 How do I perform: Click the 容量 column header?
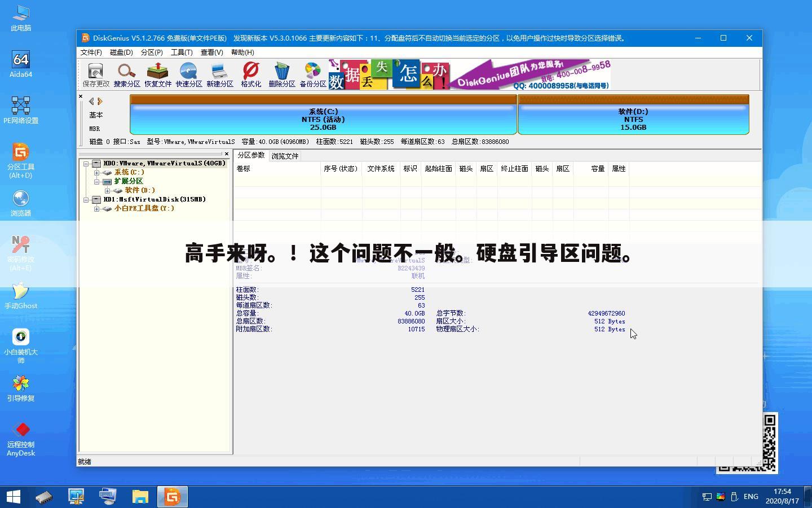[591, 169]
